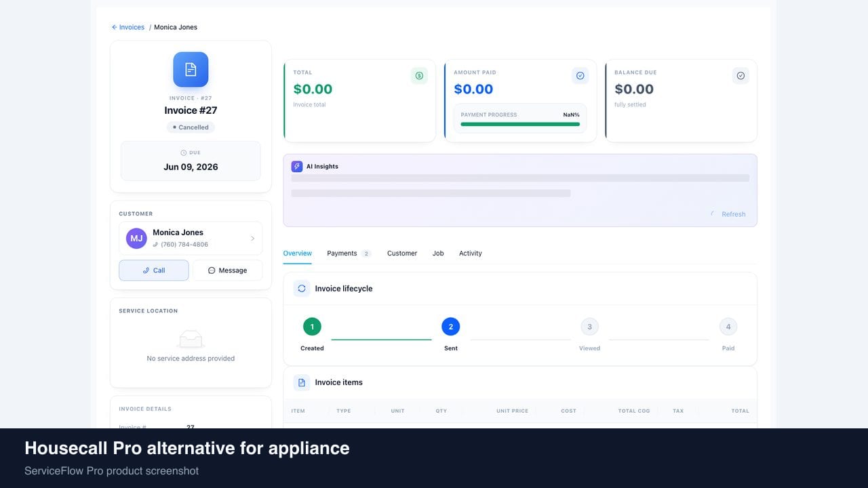
Task: Click the UNIT PRICE column header
Action: 512,411
